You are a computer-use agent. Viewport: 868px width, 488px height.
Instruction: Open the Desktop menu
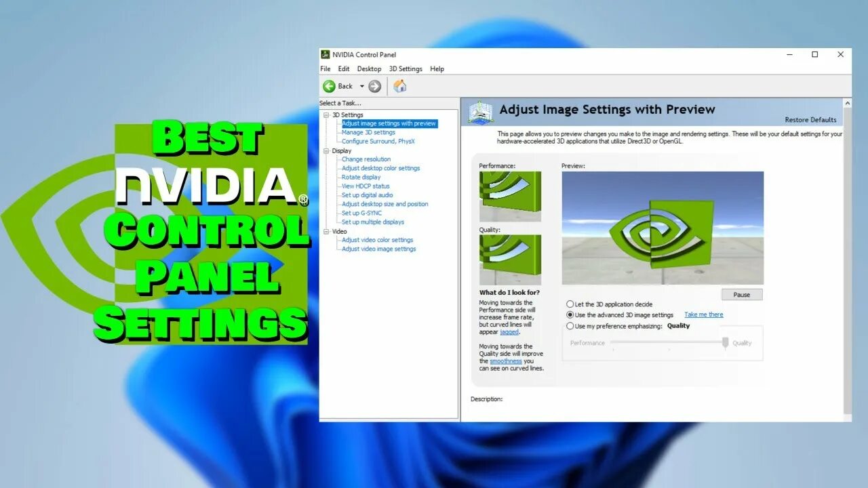(369, 69)
